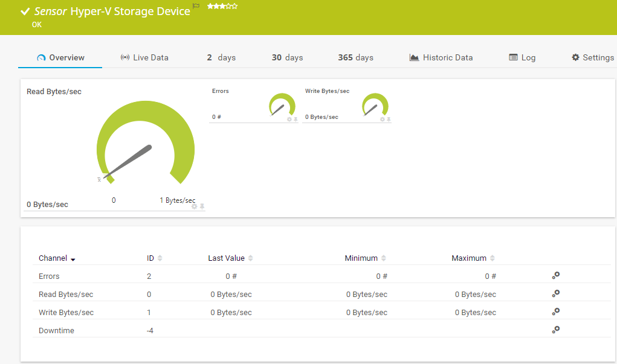
Task: Open gear settings under Read Bytes/sec gauge
Action: [x=195, y=206]
